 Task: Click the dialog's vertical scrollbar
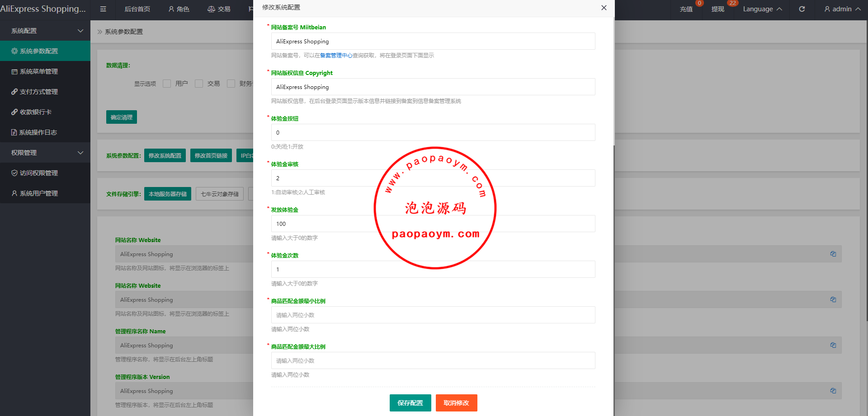(613, 81)
